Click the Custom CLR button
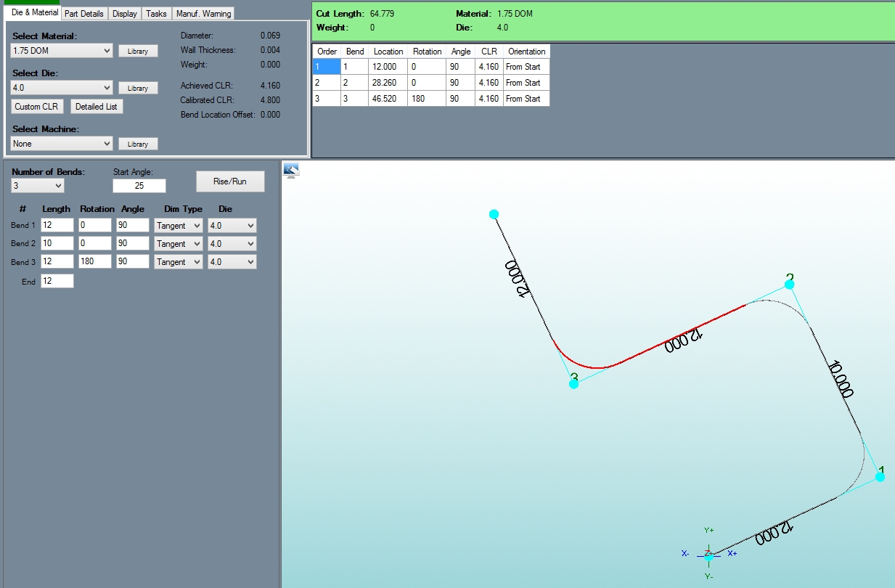The height and width of the screenshot is (588, 895). click(37, 107)
